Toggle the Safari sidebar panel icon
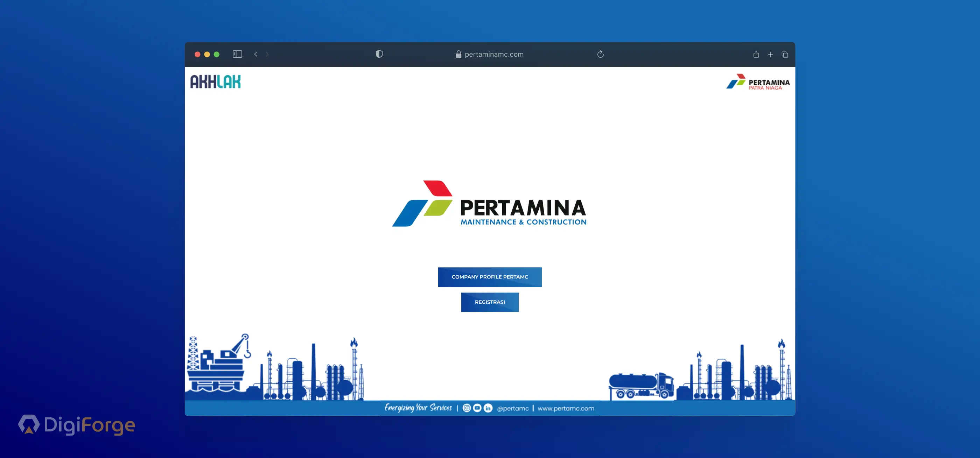 pyautogui.click(x=237, y=54)
